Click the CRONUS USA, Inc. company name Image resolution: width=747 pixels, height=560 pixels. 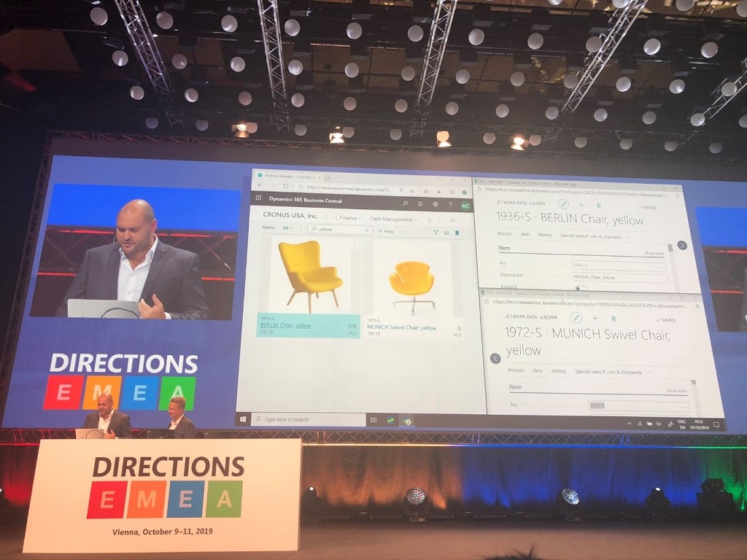pos(290,215)
